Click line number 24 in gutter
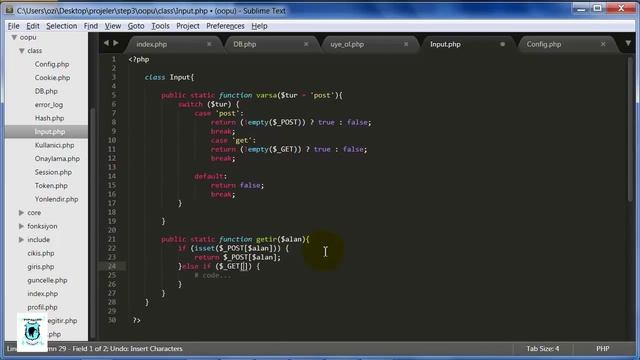640x360 pixels. point(112,266)
